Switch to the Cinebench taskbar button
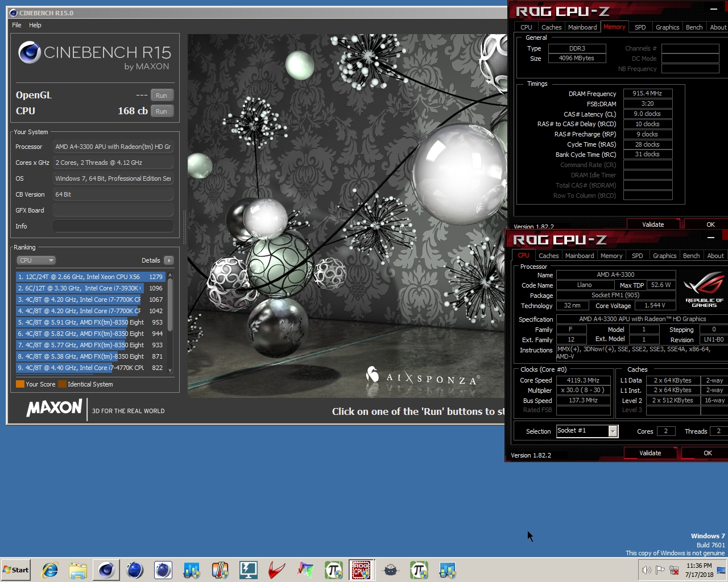The image size is (728, 582). coord(106,569)
